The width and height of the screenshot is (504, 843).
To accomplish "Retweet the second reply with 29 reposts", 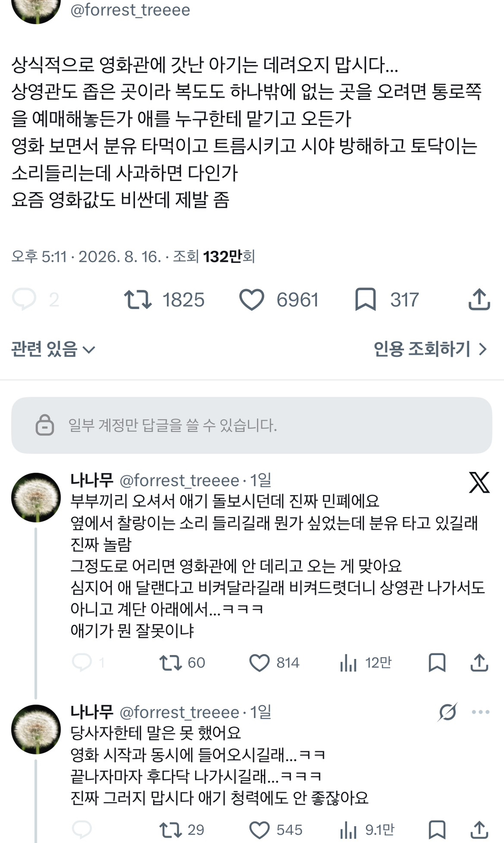I will point(171,830).
